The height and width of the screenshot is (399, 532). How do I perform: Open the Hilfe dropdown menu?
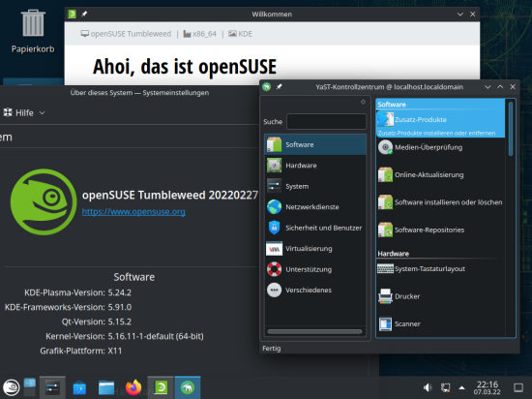[x=24, y=112]
